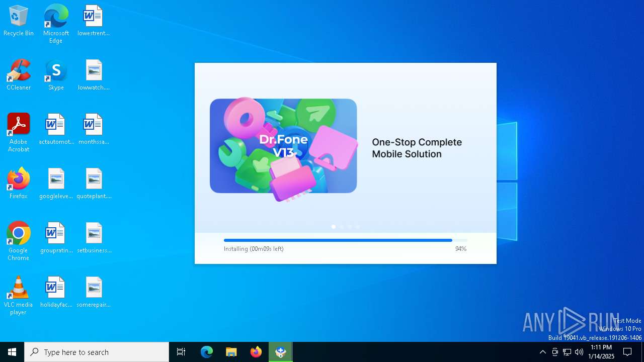
Task: Select the somerepair image file
Action: pyautogui.click(x=94, y=292)
